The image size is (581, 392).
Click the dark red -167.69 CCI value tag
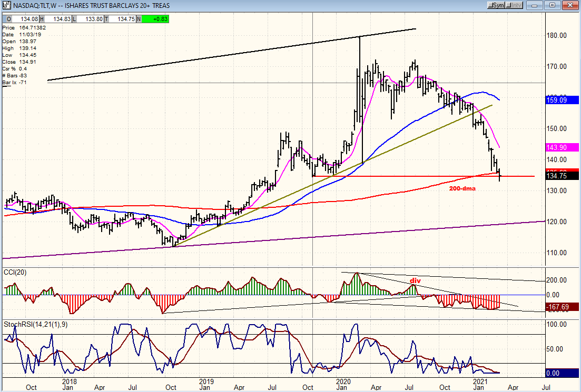tap(562, 307)
